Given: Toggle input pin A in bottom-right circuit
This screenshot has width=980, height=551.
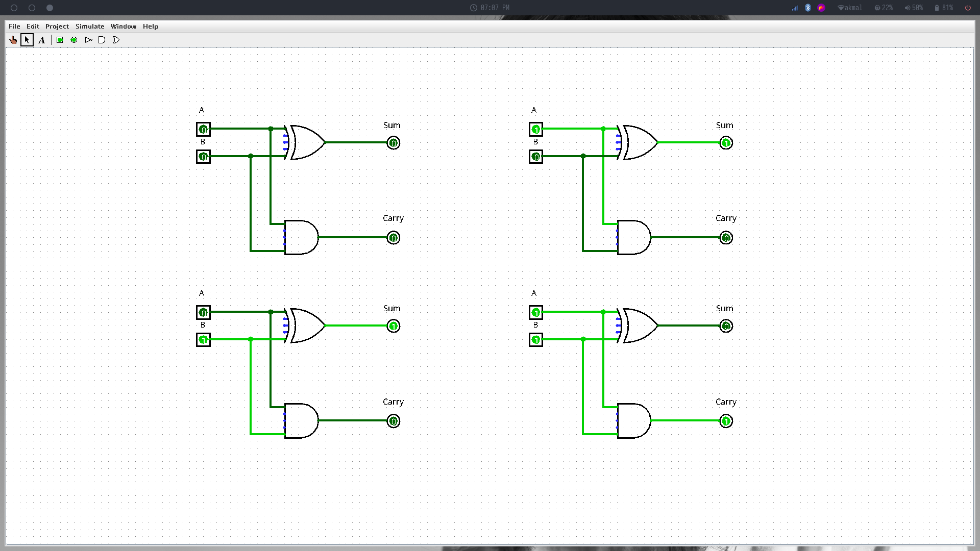Looking at the screenshot, I should [536, 312].
